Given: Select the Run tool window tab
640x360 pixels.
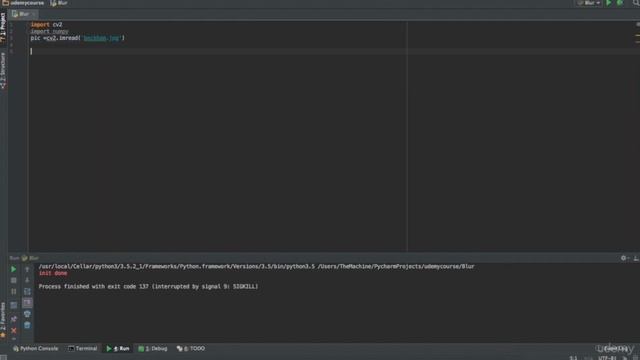Looking at the screenshot, I should [118, 349].
